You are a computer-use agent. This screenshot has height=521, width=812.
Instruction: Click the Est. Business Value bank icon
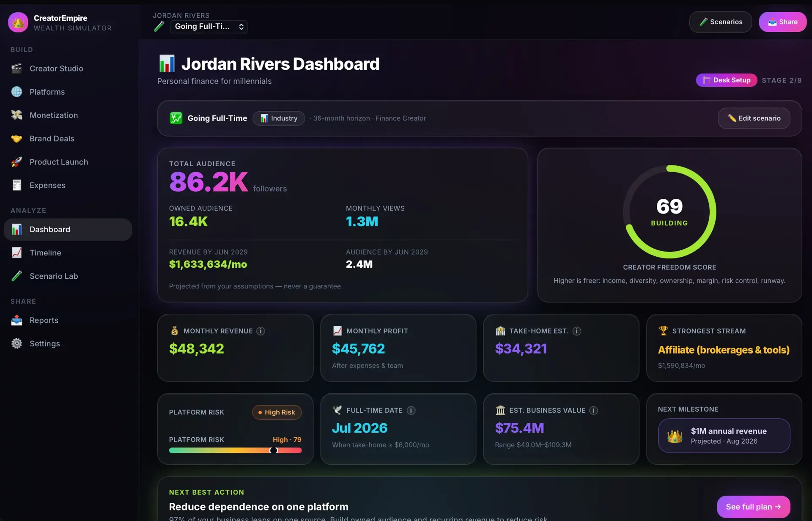pyautogui.click(x=500, y=410)
